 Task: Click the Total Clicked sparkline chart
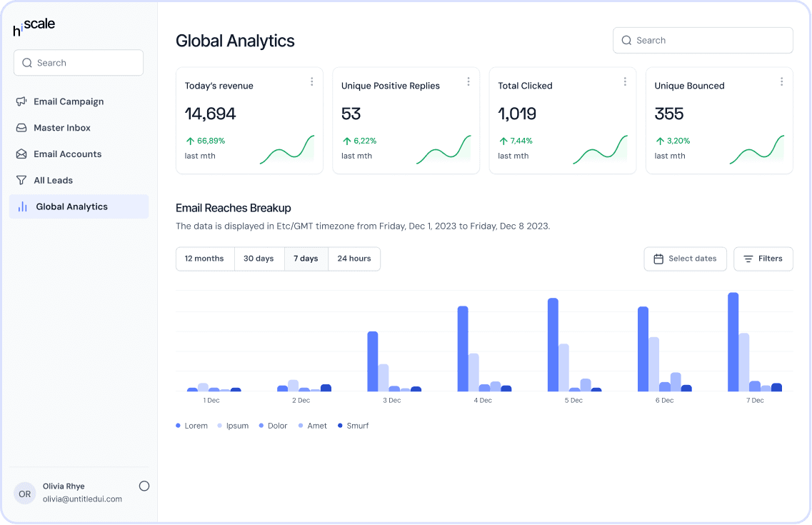tap(601, 149)
